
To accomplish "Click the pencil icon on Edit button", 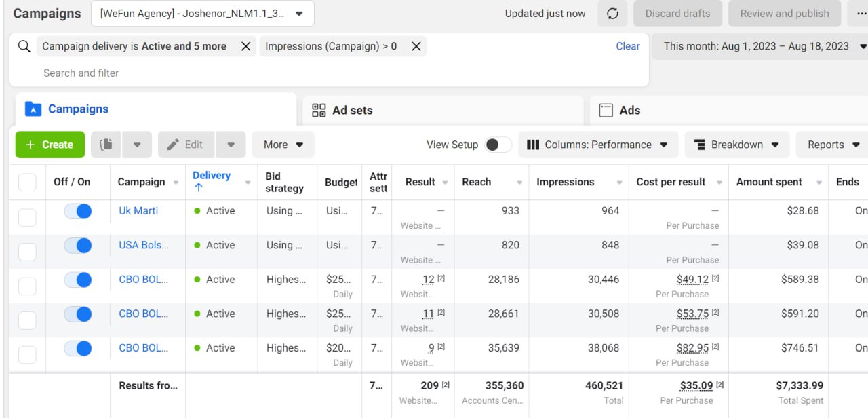I will tap(174, 145).
